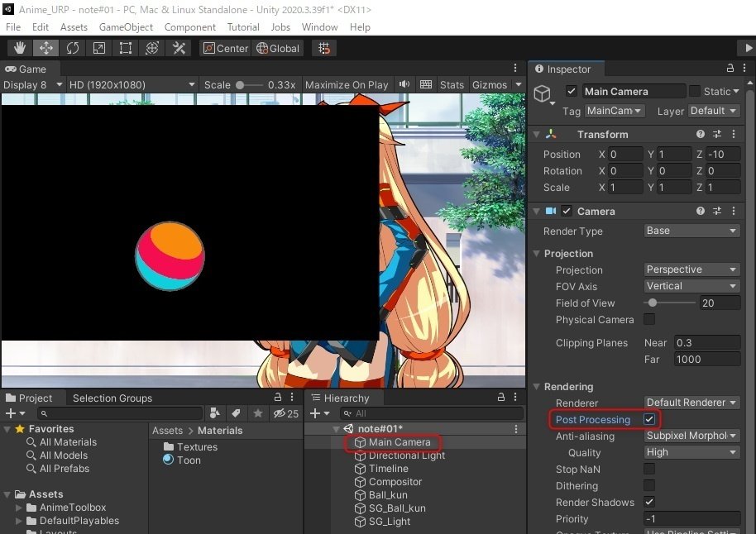Open Anti-aliasing dropdown
Screen dimensions: 756x534
pyautogui.click(x=691, y=436)
